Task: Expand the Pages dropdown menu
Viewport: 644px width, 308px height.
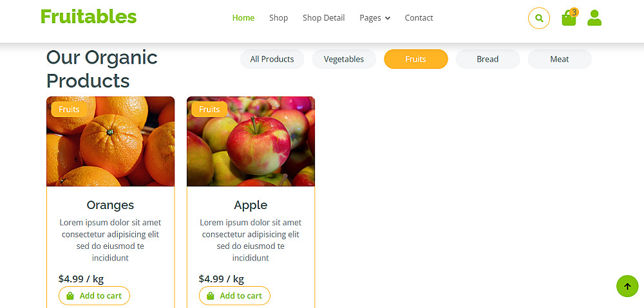Action: (x=375, y=18)
